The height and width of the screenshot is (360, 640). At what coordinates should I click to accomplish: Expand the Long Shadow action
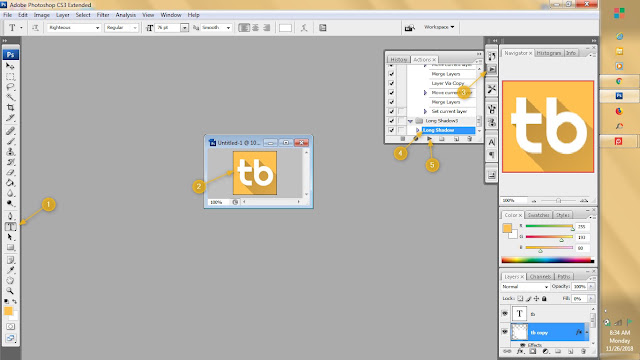point(418,130)
